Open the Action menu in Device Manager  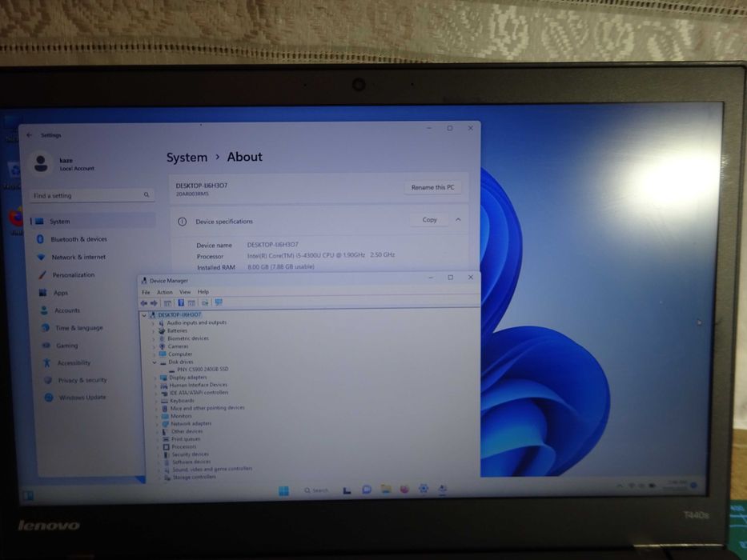click(165, 292)
